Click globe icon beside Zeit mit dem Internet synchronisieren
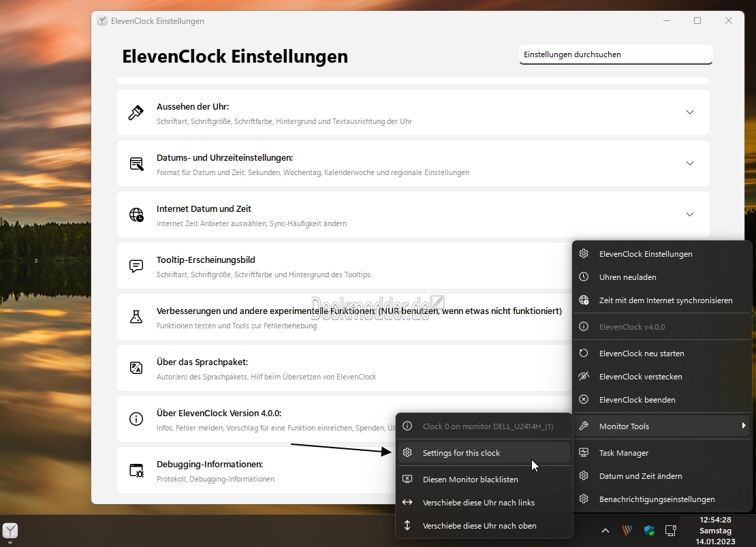Viewport: 756px width, 547px height. click(x=584, y=300)
